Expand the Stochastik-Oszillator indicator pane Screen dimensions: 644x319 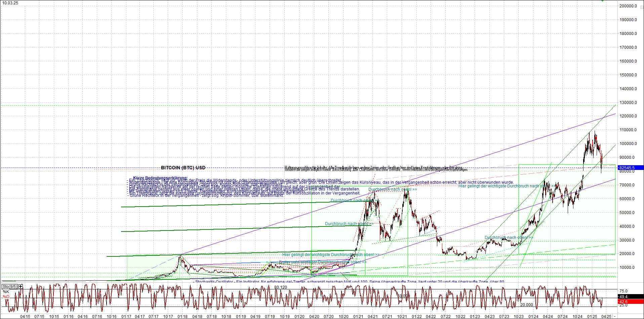[x=21, y=286]
